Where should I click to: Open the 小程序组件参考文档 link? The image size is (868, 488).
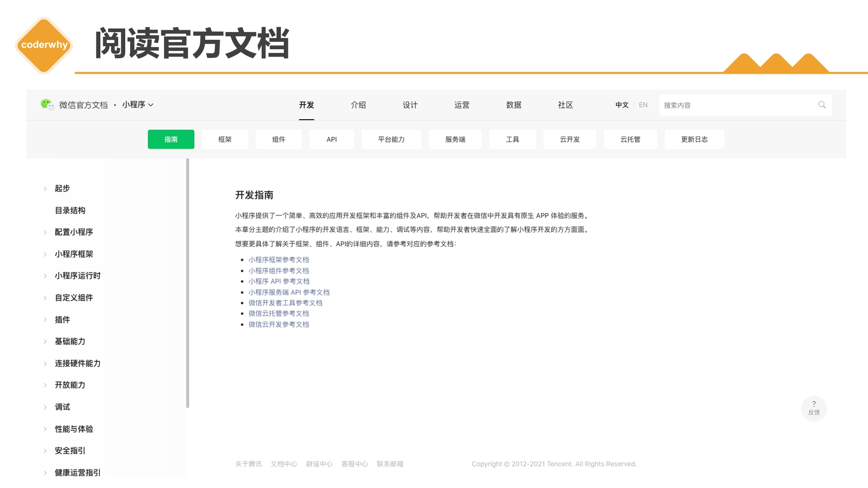[x=278, y=271]
